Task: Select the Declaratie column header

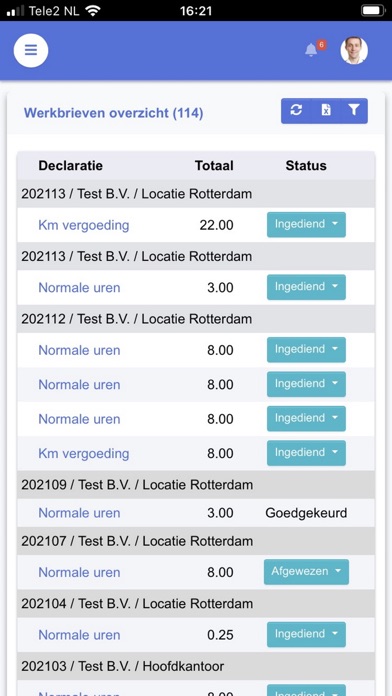Action: [x=71, y=166]
